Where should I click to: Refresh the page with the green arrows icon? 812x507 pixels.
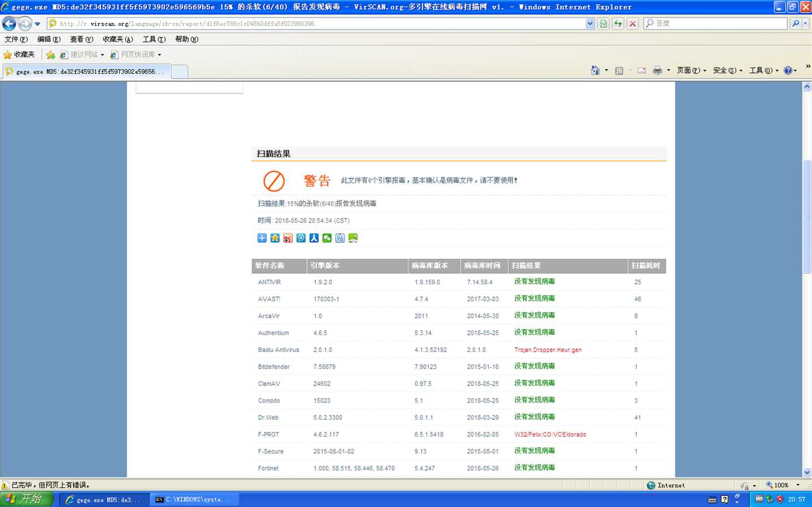(x=618, y=24)
